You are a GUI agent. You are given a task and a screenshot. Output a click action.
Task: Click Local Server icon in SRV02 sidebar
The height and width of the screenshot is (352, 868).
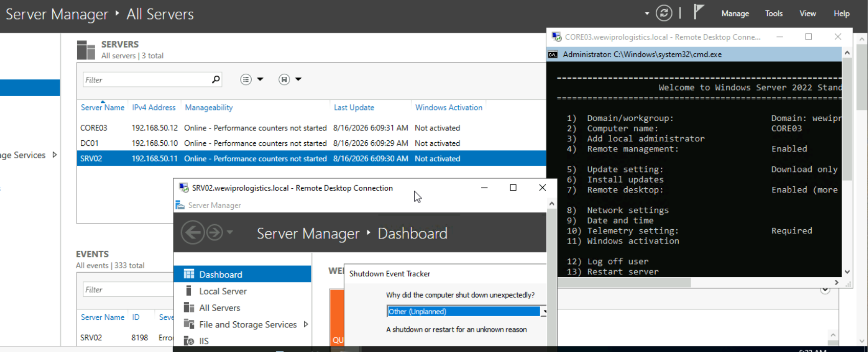tap(188, 291)
